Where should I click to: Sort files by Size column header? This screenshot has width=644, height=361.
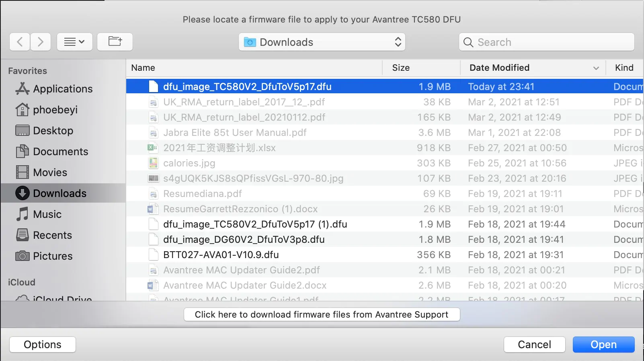pos(401,68)
